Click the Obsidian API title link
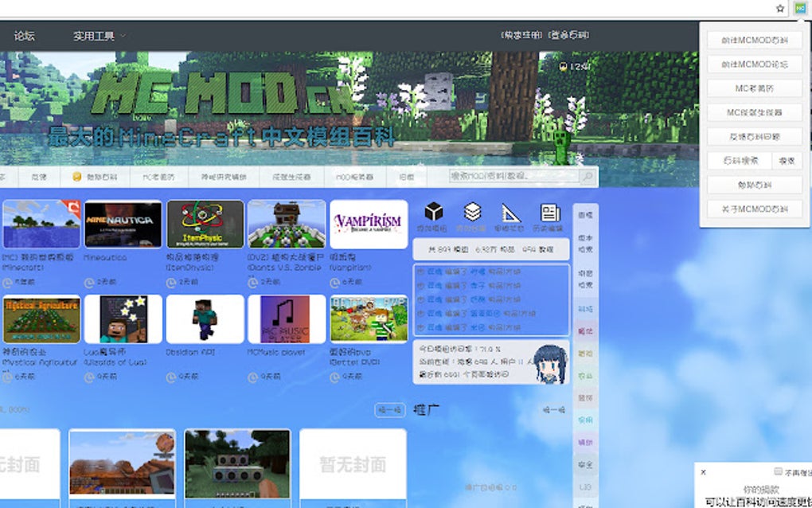The height and width of the screenshot is (508, 812). point(190,352)
